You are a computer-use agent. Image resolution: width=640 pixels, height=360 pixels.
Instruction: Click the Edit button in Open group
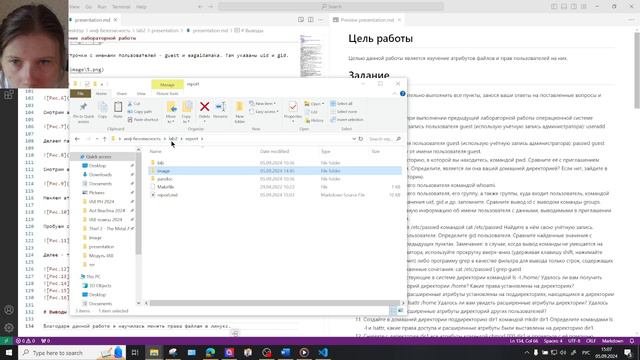(311, 112)
